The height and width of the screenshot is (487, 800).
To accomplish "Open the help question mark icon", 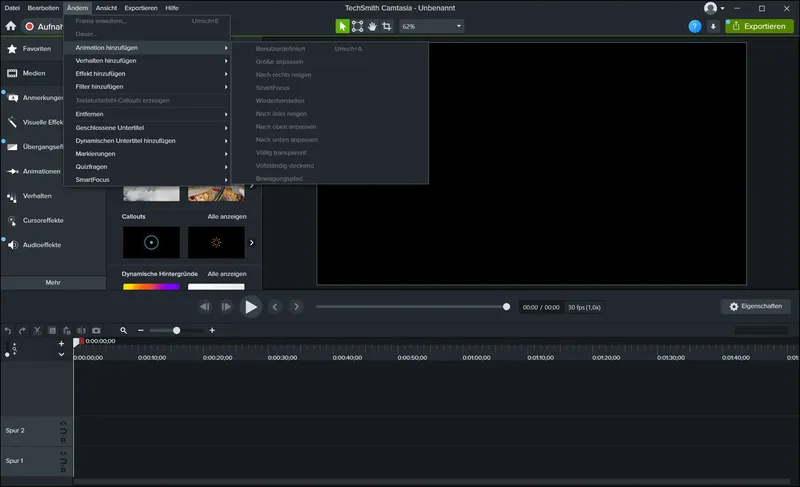I will coord(695,26).
